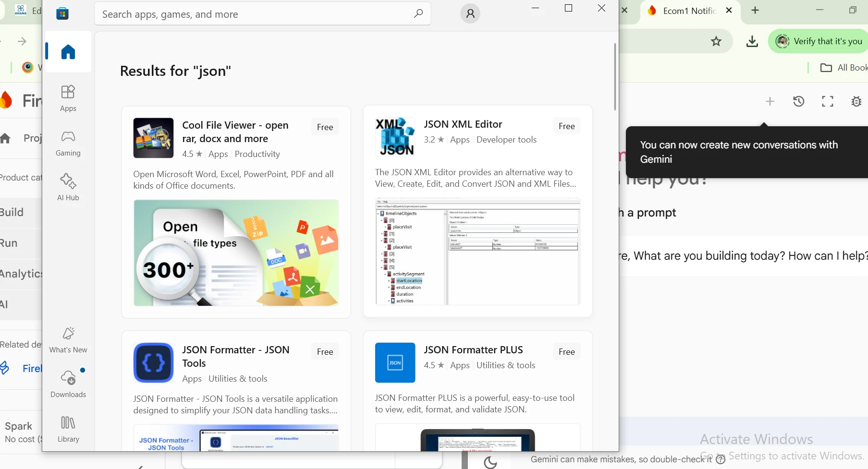Open AI Hub in Store sidebar
This screenshot has width=868, height=469.
[x=68, y=187]
